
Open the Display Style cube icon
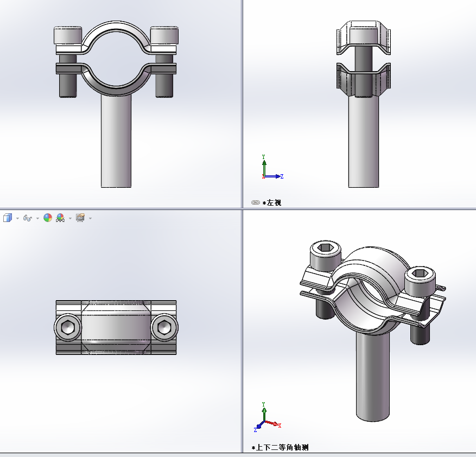(8, 218)
